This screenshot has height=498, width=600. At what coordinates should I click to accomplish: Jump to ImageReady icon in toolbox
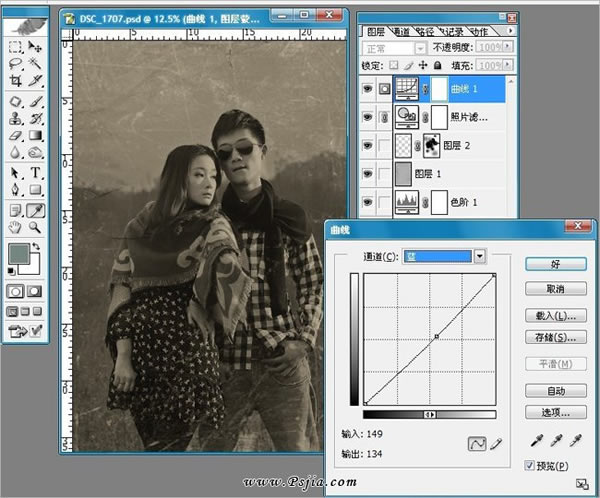click(18, 331)
